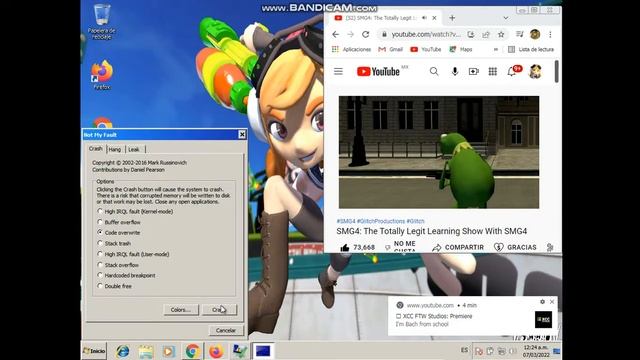Open the Gmail bookmark
Image resolution: width=640 pixels, height=360 pixels.
tap(391, 49)
